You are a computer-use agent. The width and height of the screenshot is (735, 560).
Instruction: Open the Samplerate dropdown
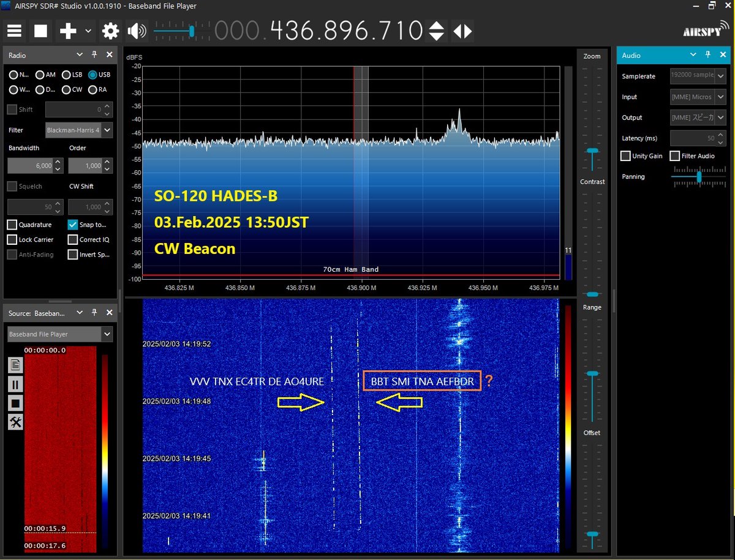698,76
